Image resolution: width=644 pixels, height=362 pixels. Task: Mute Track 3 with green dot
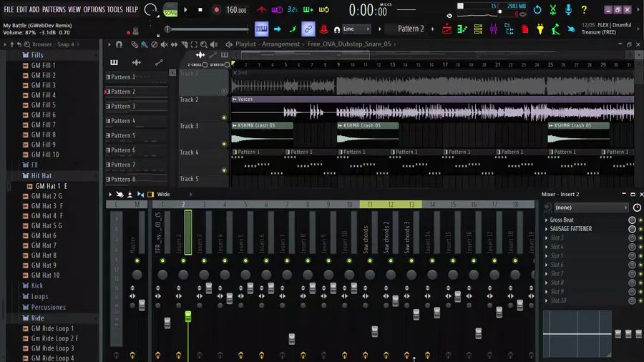click(x=224, y=144)
